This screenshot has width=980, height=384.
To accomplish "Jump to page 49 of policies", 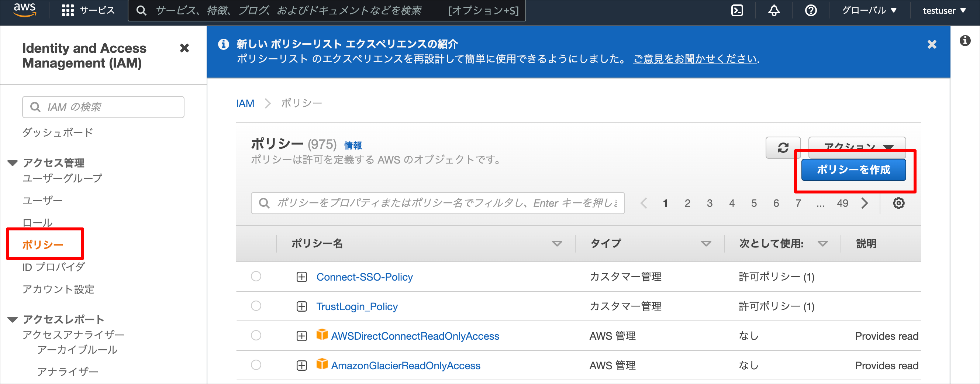I will [x=842, y=203].
